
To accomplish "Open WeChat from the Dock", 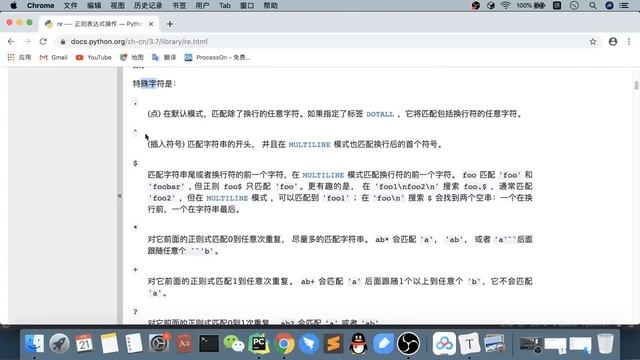I will click(234, 344).
